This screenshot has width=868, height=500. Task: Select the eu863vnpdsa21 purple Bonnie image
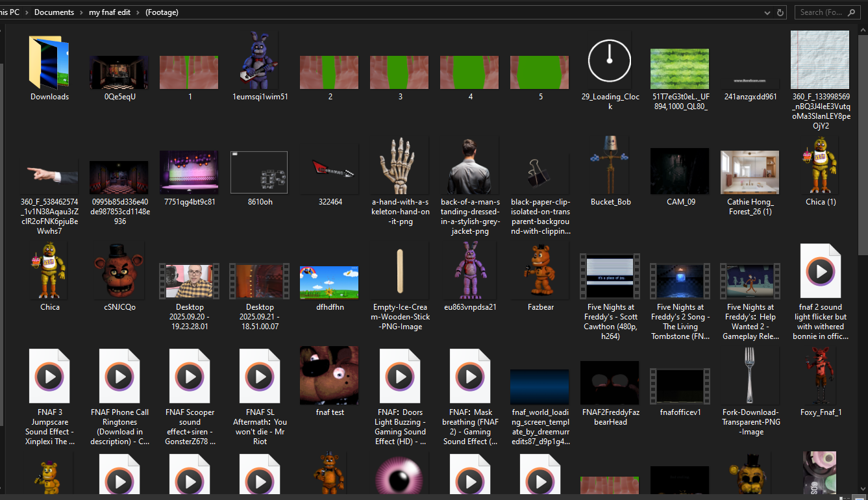tap(470, 270)
